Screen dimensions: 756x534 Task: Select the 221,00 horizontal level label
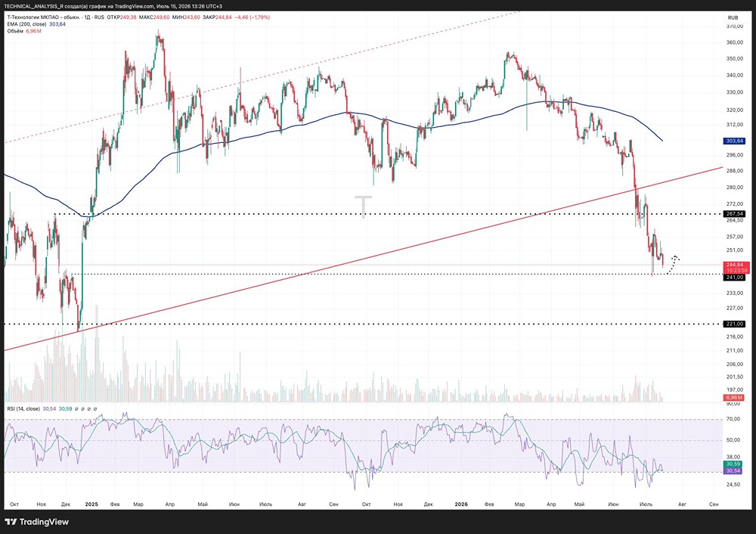[735, 324]
